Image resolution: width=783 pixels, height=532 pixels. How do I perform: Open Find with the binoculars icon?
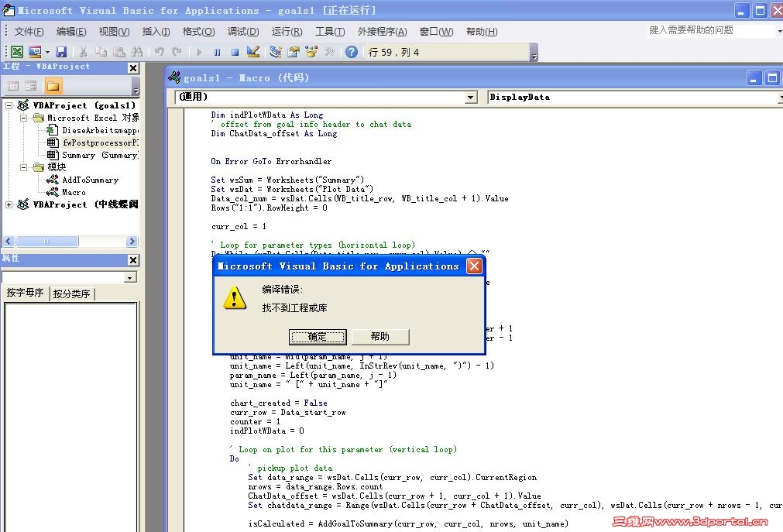click(136, 51)
